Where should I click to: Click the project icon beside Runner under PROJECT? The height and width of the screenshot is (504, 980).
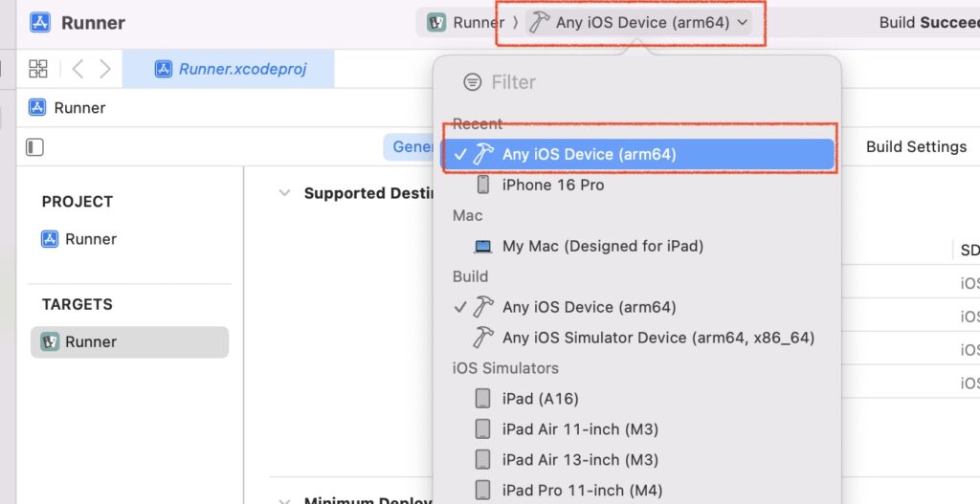click(50, 239)
